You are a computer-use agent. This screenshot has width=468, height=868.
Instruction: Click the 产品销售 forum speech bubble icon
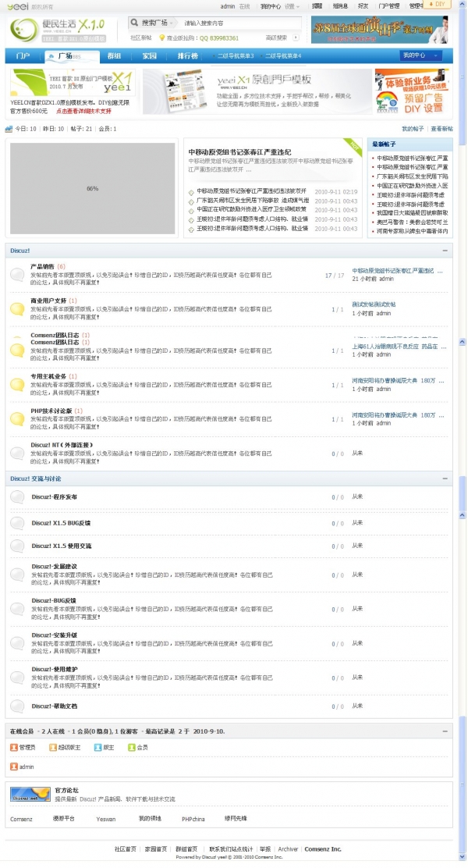(x=17, y=275)
